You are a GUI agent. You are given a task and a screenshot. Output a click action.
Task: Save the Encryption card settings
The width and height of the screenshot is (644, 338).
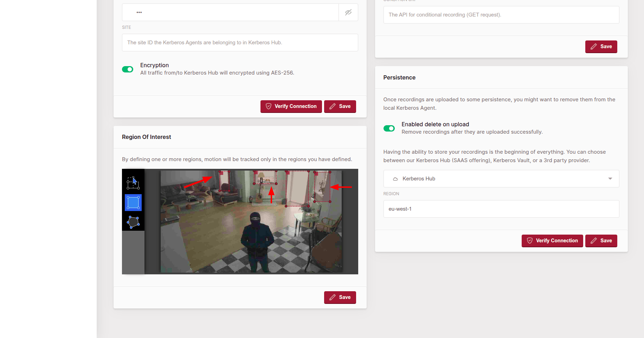pyautogui.click(x=340, y=106)
